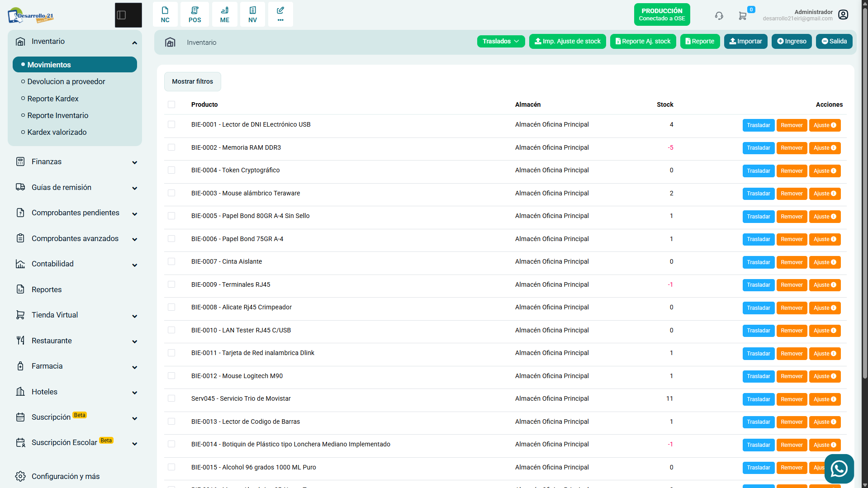Open Reporte Inventario
Image resolution: width=868 pixels, height=488 pixels.
pyautogui.click(x=58, y=115)
